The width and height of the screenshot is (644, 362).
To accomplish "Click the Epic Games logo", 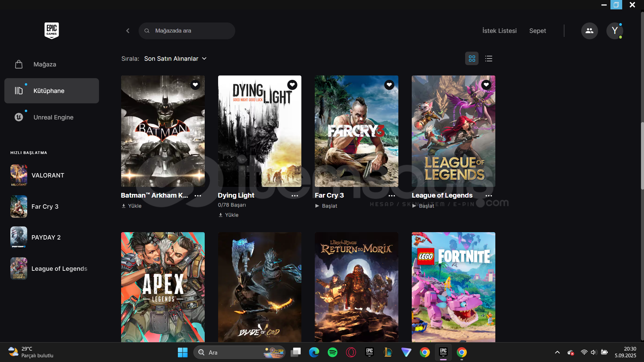I will 52,31.
